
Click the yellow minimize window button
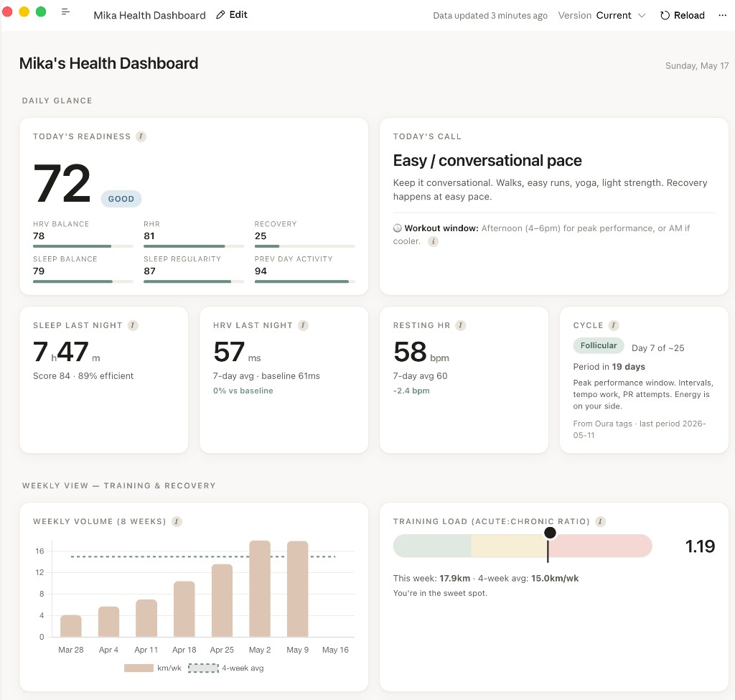[x=24, y=11]
